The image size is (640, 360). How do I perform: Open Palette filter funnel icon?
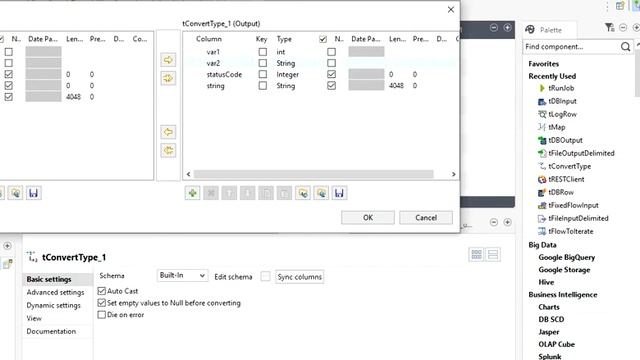[x=610, y=27]
